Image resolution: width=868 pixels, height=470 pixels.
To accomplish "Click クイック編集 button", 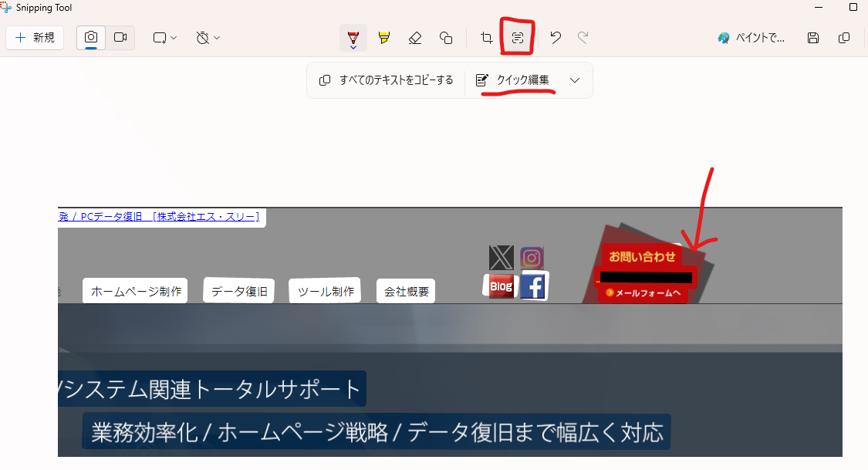I will coord(512,80).
